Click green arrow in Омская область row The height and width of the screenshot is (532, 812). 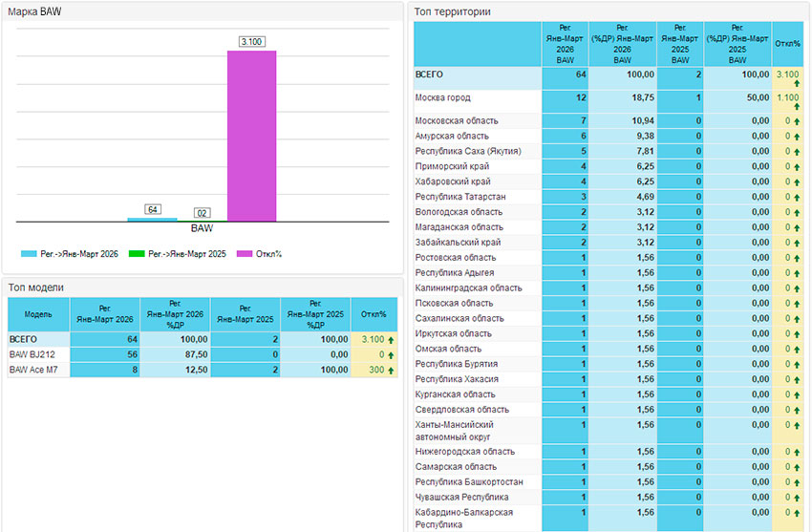click(x=797, y=349)
